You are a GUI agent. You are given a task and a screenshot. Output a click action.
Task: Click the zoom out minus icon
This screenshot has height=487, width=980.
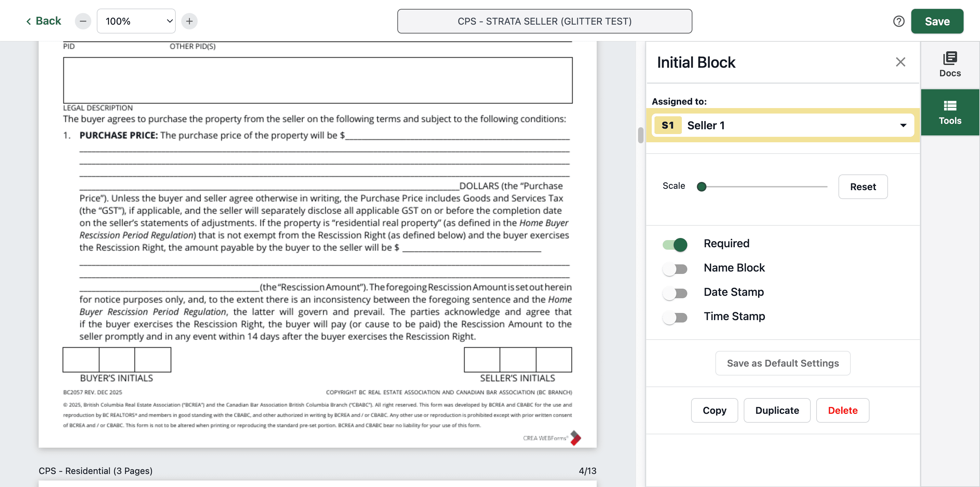(82, 21)
